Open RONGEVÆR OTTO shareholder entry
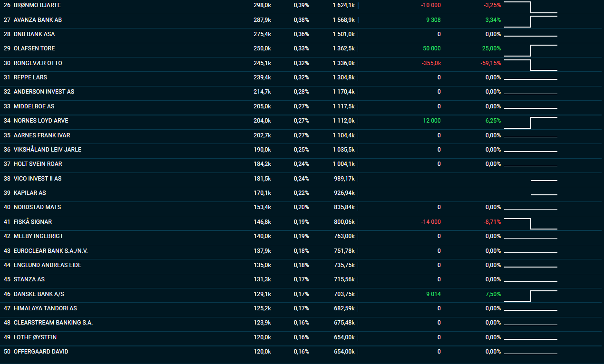This screenshot has width=604, height=364. point(38,63)
